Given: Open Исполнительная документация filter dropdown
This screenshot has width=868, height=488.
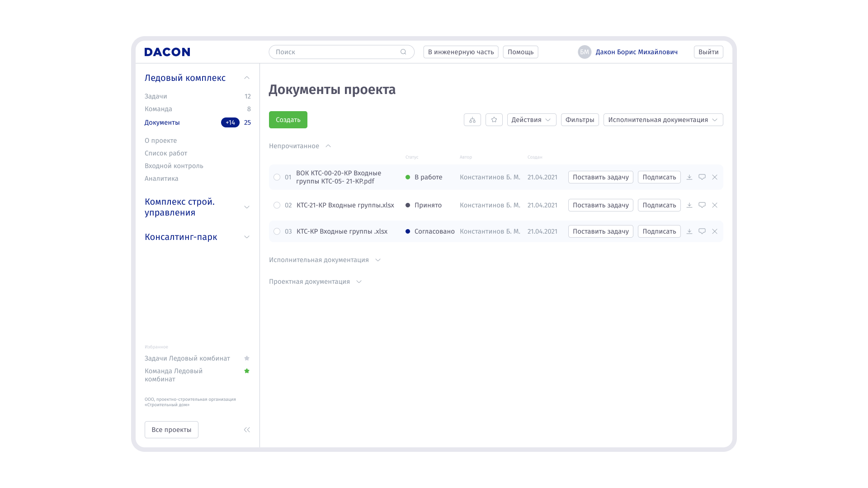Looking at the screenshot, I should click(663, 120).
